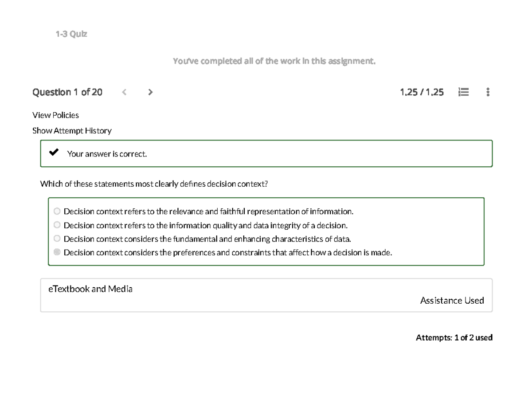
Task: Open the question list icon
Action: (463, 92)
